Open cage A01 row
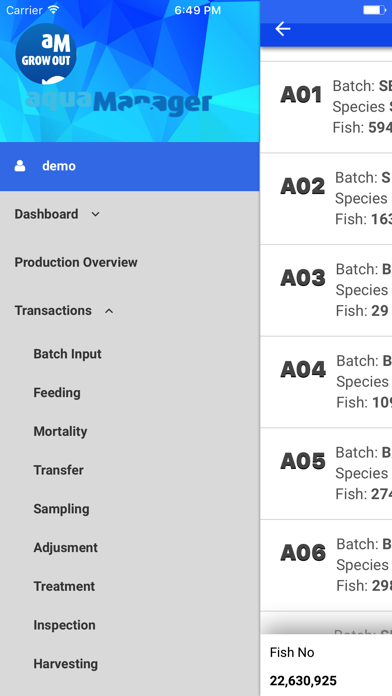This screenshot has width=392, height=696. point(326,107)
